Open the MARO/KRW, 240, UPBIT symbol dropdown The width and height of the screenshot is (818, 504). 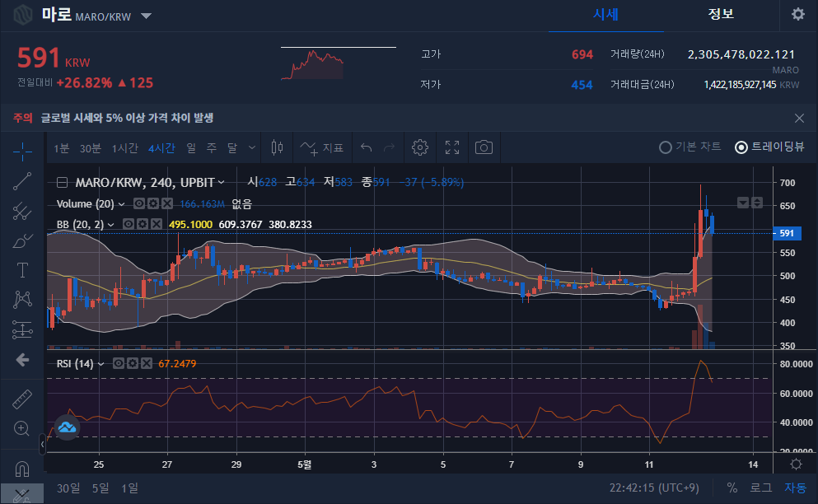[x=150, y=183]
